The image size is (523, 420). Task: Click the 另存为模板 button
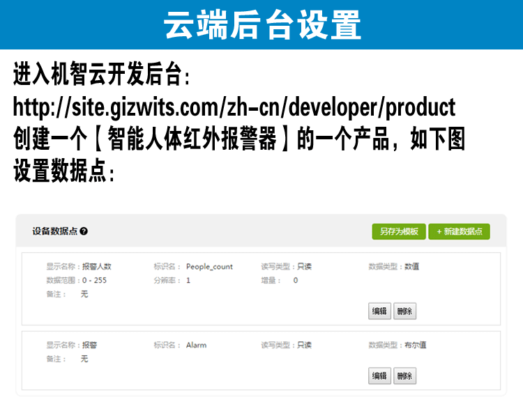(x=399, y=231)
